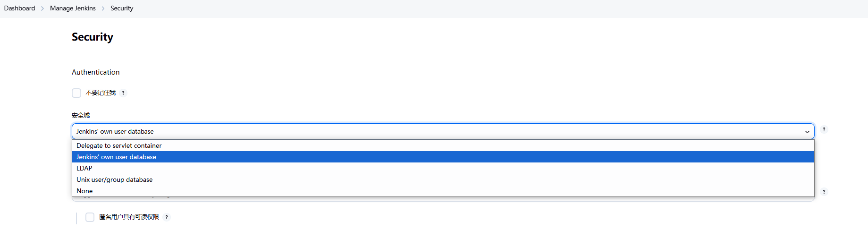Click the Security breadcrumb
This screenshot has width=868, height=230.
pyautogui.click(x=122, y=9)
